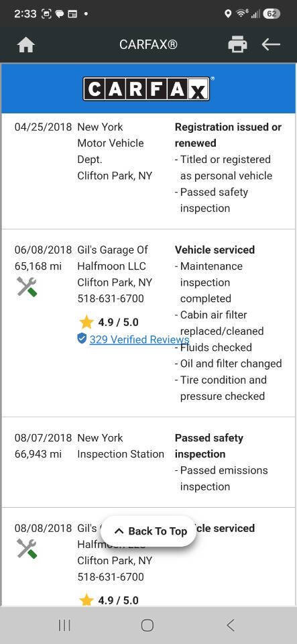This screenshot has height=644, width=297.
Task: Open Android recent apps button
Action: pyautogui.click(x=64, y=625)
